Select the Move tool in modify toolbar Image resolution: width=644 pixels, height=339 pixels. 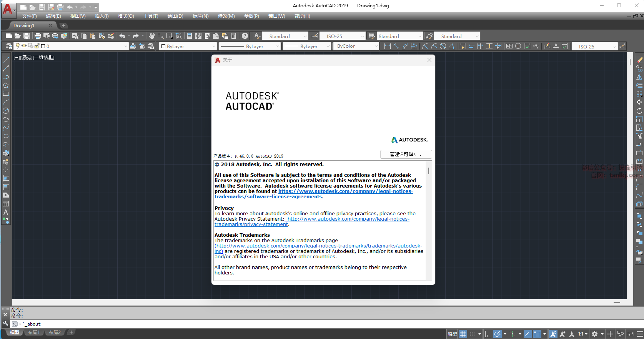639,102
